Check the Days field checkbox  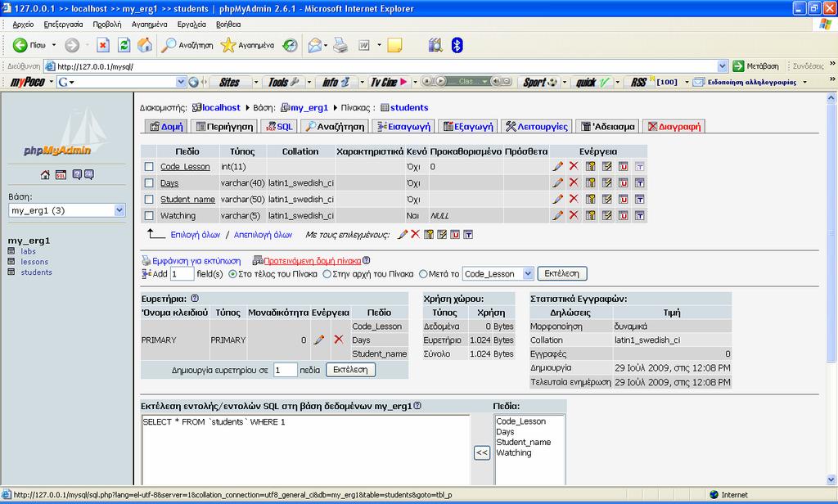[x=149, y=183]
